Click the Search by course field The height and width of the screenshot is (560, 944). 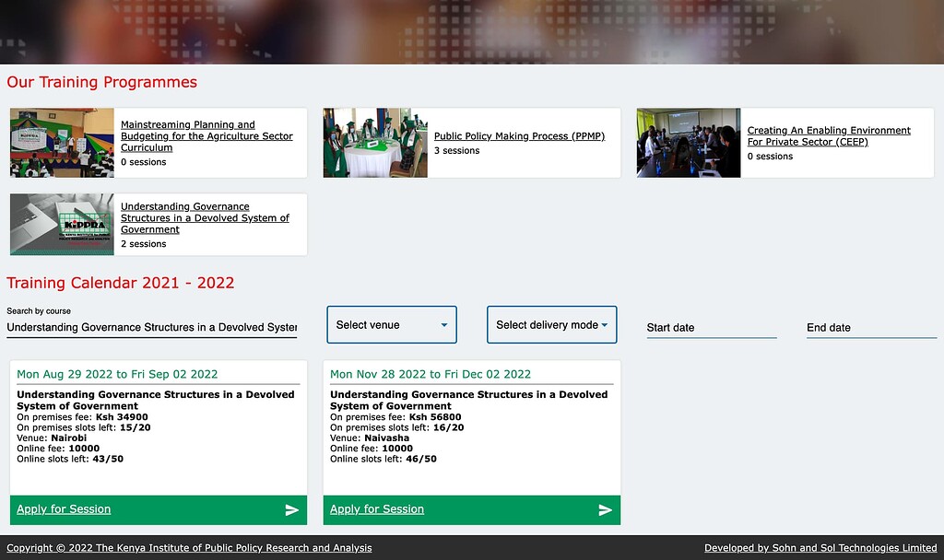click(151, 327)
